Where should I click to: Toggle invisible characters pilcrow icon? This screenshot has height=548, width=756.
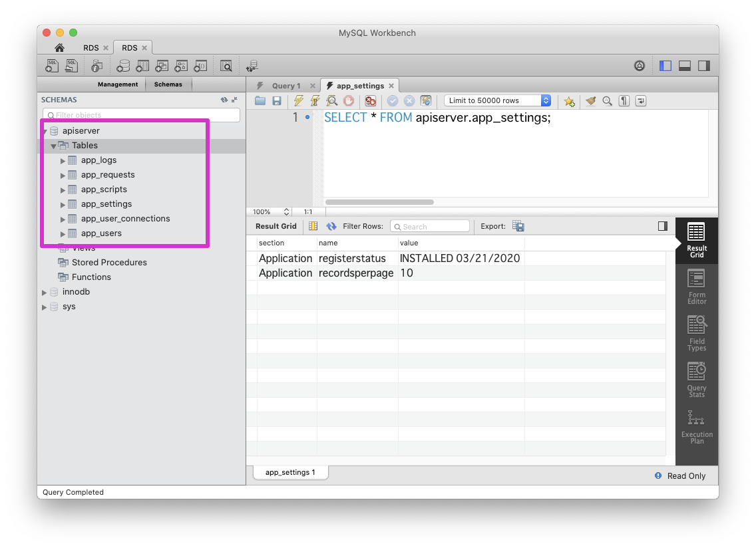pyautogui.click(x=624, y=100)
